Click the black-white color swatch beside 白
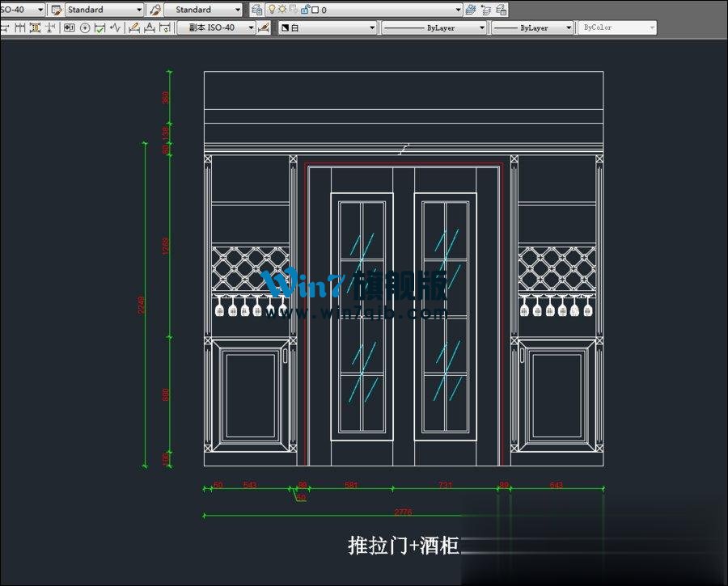Image resolution: width=728 pixels, height=586 pixels. click(x=285, y=27)
